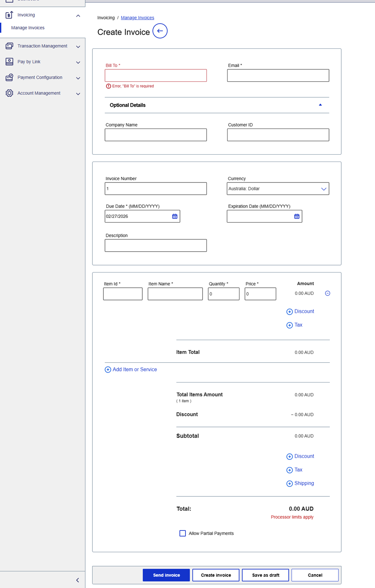Image resolution: width=375 pixels, height=588 pixels.
Task: Click the Manage Invoices breadcrumb link
Action: pyautogui.click(x=137, y=18)
